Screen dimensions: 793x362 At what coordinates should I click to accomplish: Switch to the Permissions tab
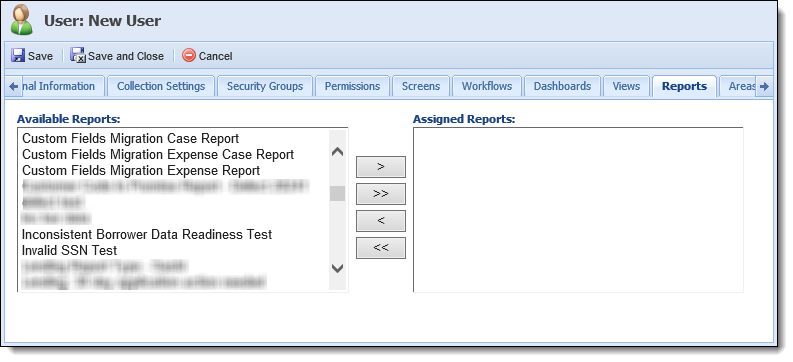point(353,86)
